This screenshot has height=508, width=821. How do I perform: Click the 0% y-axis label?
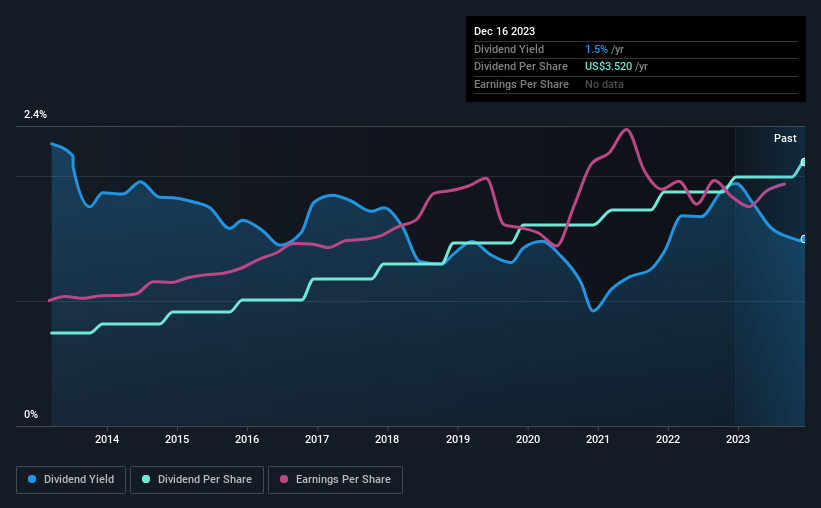tap(31, 414)
